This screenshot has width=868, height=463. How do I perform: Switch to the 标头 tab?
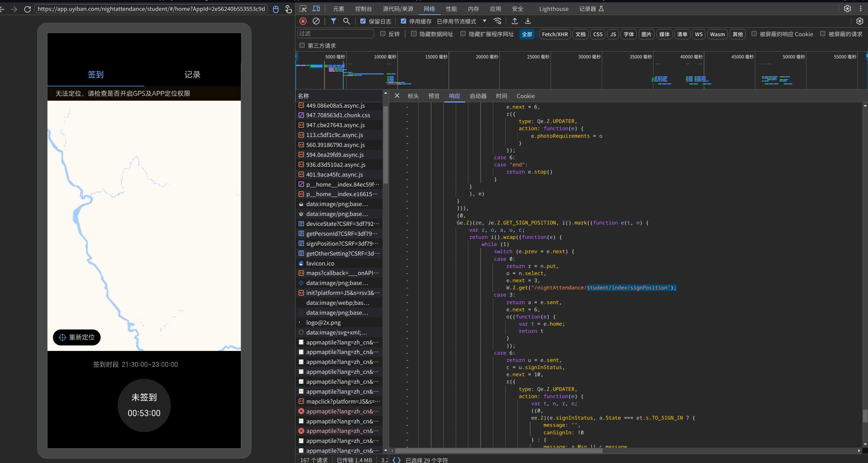pyautogui.click(x=413, y=96)
